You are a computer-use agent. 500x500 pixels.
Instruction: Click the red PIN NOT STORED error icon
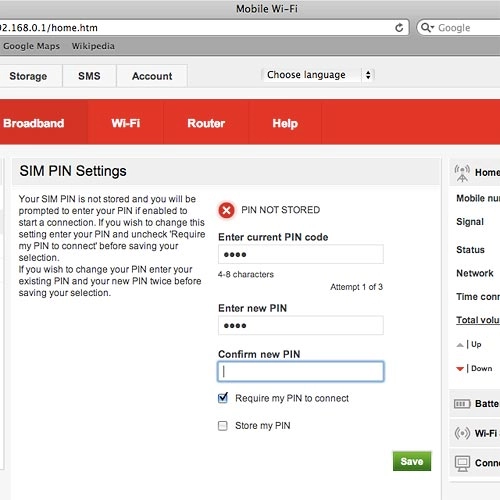click(x=226, y=210)
